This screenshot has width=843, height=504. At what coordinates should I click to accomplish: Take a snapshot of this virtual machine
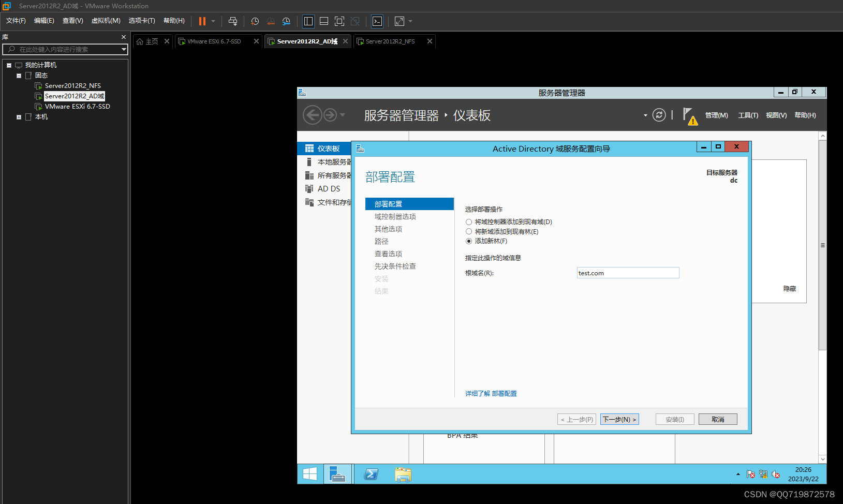tap(255, 21)
